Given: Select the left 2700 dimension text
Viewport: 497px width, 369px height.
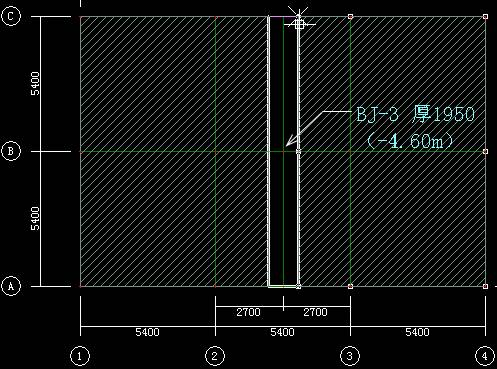Looking at the screenshot, I should click(248, 312).
